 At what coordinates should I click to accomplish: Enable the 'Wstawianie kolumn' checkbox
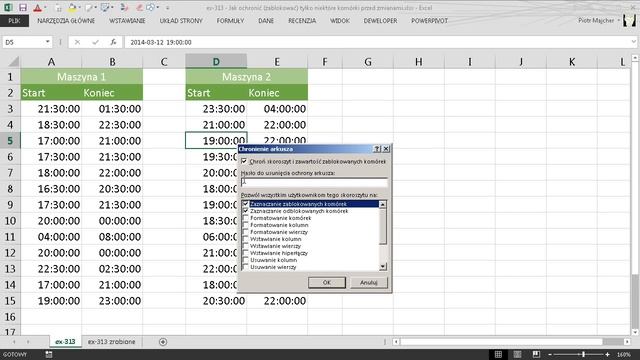coord(245,239)
